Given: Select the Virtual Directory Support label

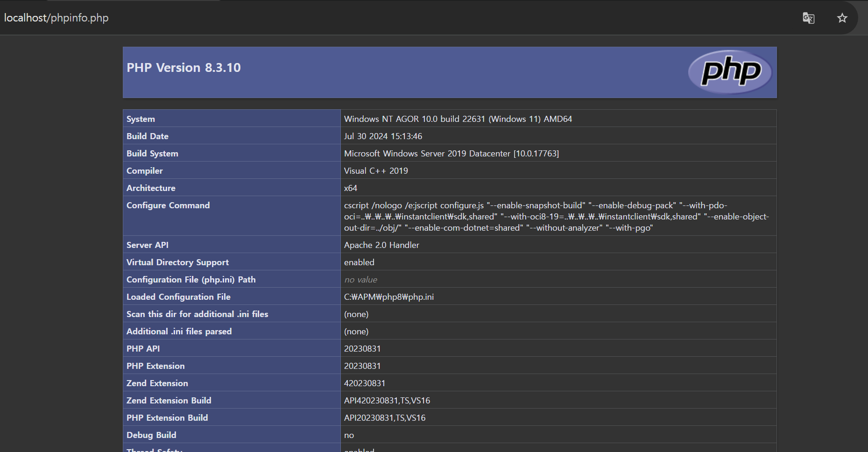Looking at the screenshot, I should coord(177,262).
